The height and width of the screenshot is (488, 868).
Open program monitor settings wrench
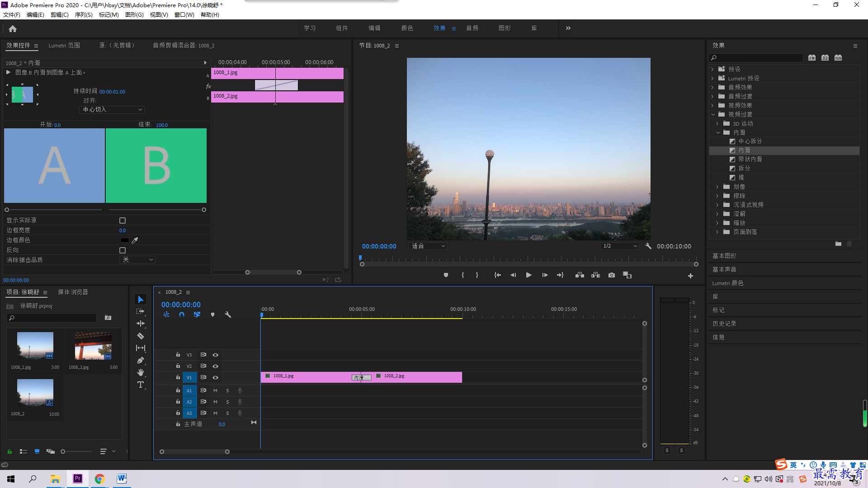point(648,246)
